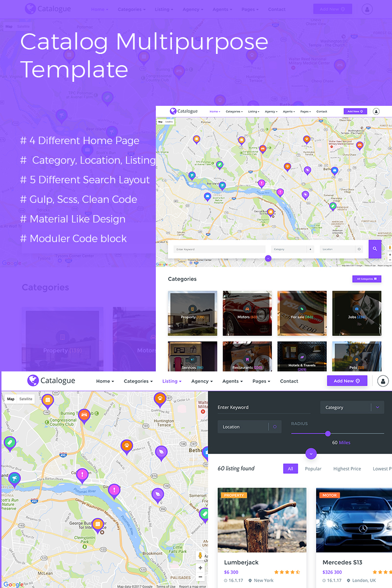
Task: Click the Add New button in the bottom header
Action: click(346, 381)
